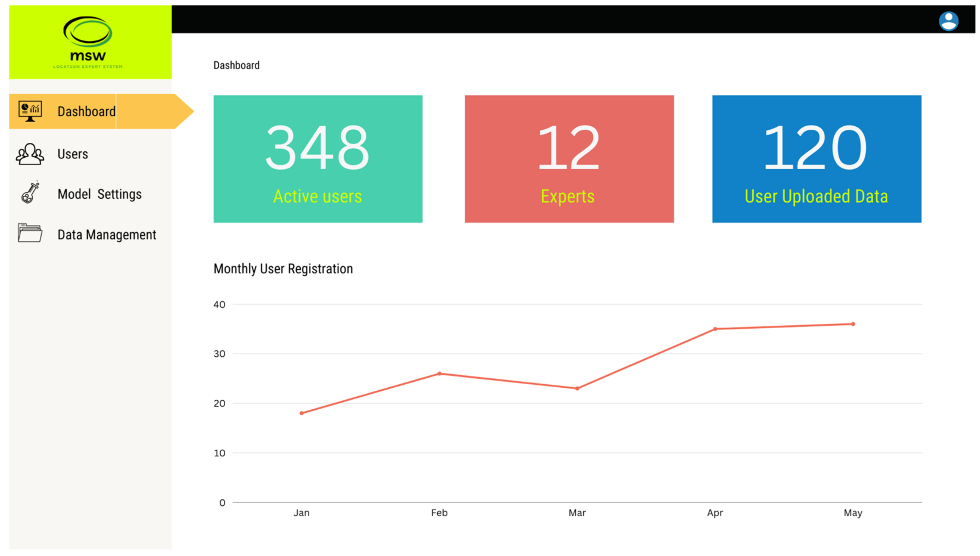The image size is (980, 556).
Task: Click the Model Settings flask icon
Action: click(31, 192)
